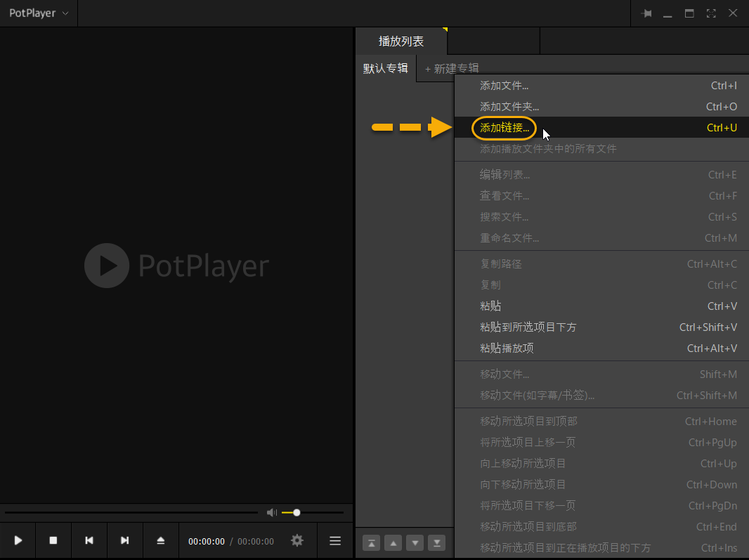
Task: Toggle the playlist hamburger icon
Action: [335, 540]
